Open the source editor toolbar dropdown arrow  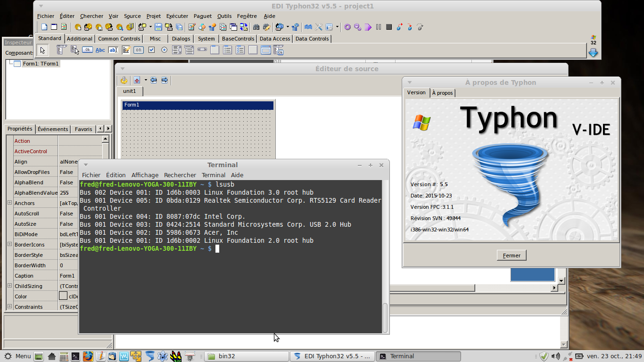pos(146,80)
